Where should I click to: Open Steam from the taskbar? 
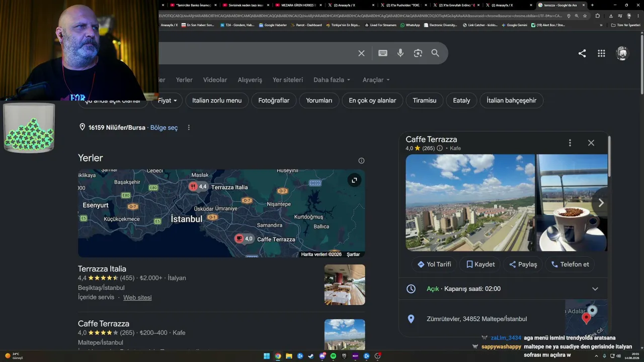[x=311, y=356]
